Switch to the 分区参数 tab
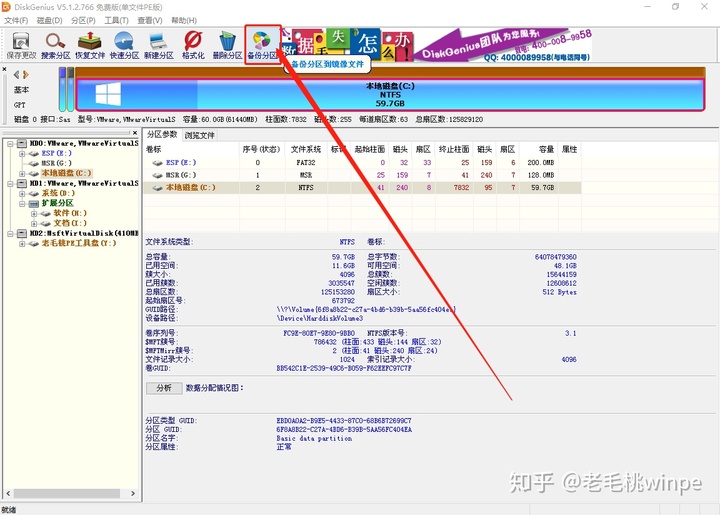720x515 pixels. (162, 134)
